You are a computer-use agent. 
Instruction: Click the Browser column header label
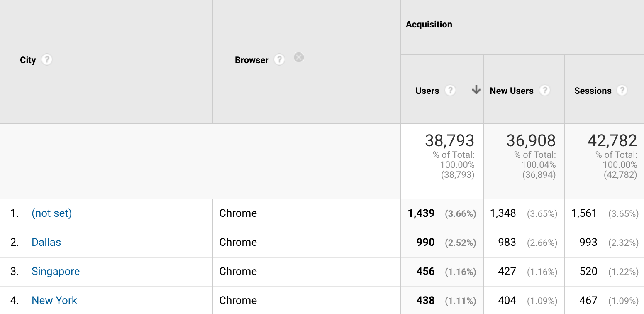pos(251,60)
